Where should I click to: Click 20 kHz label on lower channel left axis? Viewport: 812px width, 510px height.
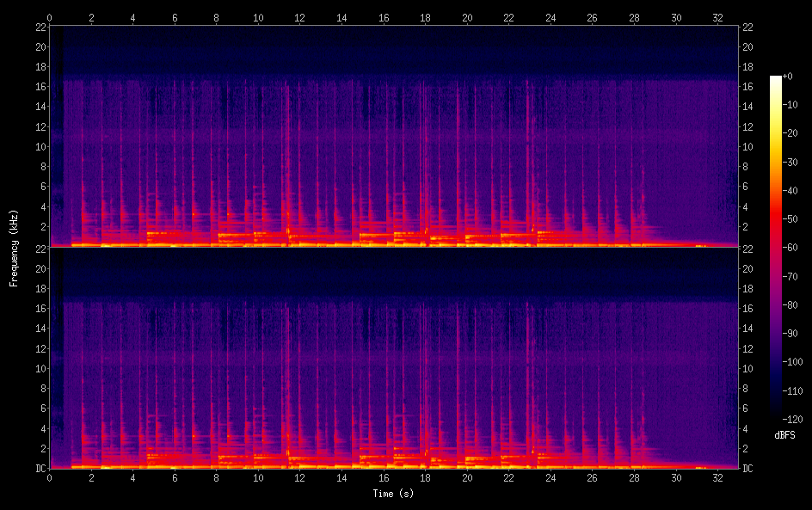click(39, 268)
